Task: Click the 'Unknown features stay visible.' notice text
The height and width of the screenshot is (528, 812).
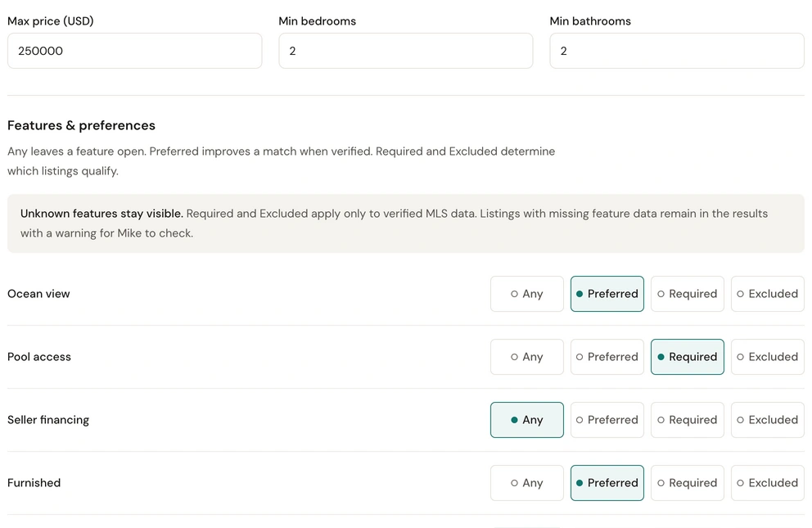Action: (101, 214)
